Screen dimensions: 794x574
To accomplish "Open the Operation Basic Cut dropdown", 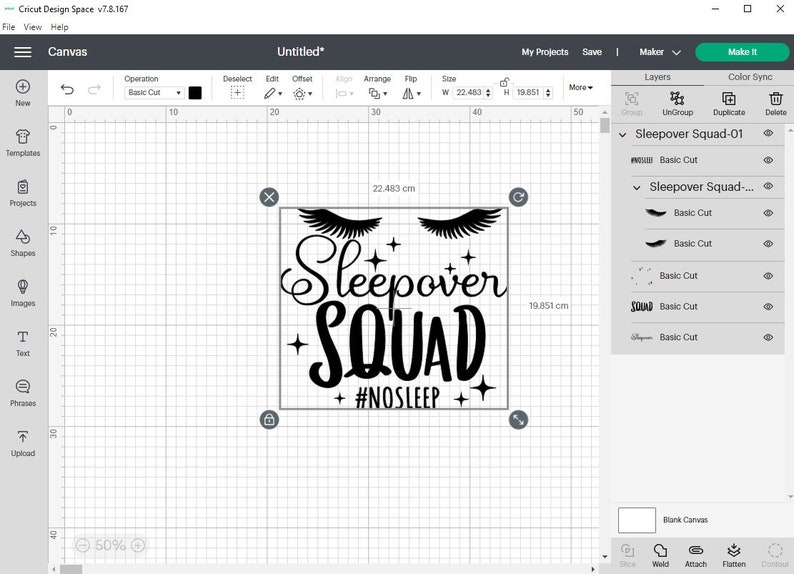I will tap(154, 93).
